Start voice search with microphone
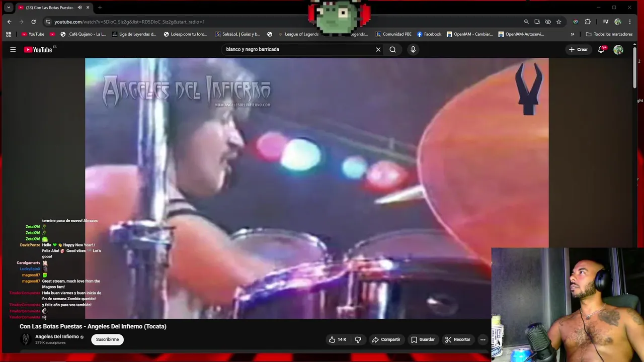The width and height of the screenshot is (644, 362). click(413, 49)
